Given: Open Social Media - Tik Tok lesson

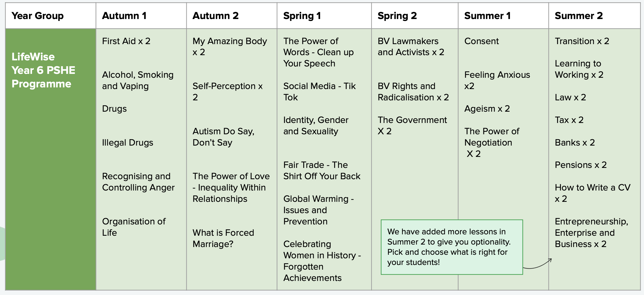Looking at the screenshot, I should tap(319, 92).
